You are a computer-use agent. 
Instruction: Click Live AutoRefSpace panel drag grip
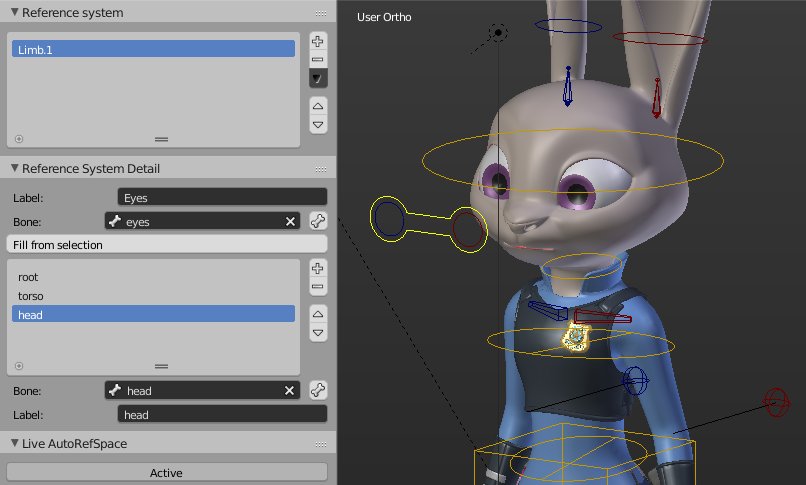click(321, 444)
